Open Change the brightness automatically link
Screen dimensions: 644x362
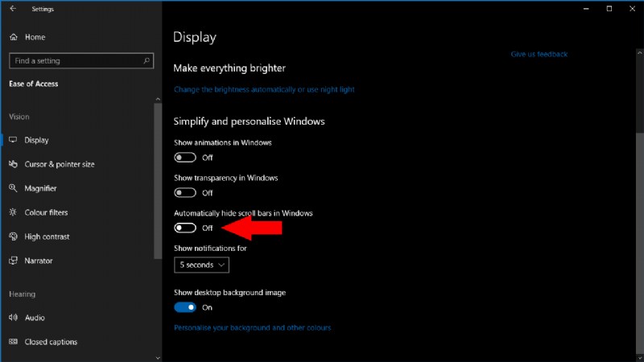click(x=264, y=89)
